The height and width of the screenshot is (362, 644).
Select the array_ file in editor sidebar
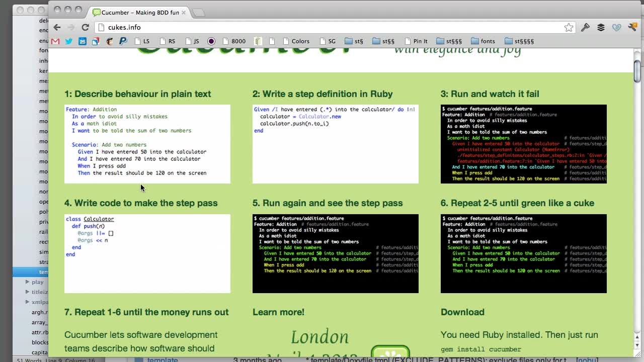(40, 322)
